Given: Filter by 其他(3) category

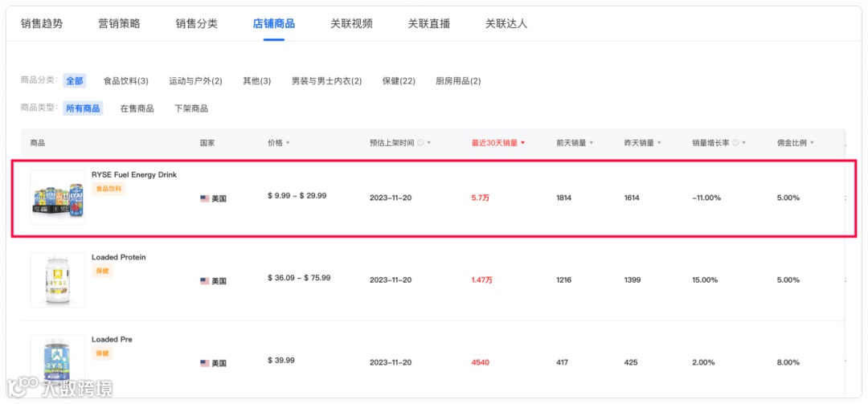Looking at the screenshot, I should (257, 81).
